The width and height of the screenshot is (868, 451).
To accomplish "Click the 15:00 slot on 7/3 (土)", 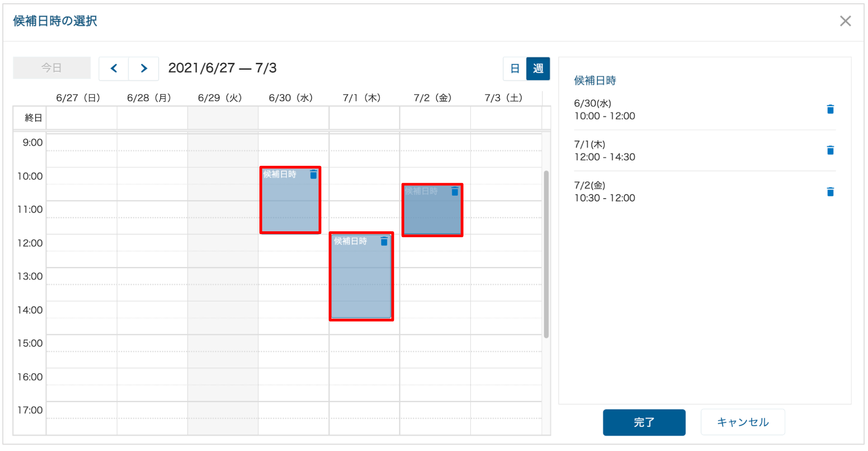I will pyautogui.click(x=506, y=343).
